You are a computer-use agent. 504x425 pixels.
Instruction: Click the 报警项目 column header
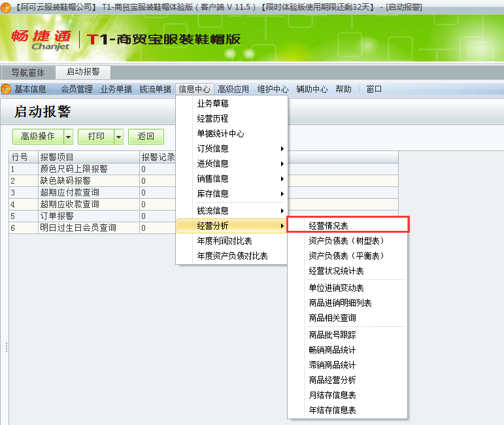(x=89, y=157)
